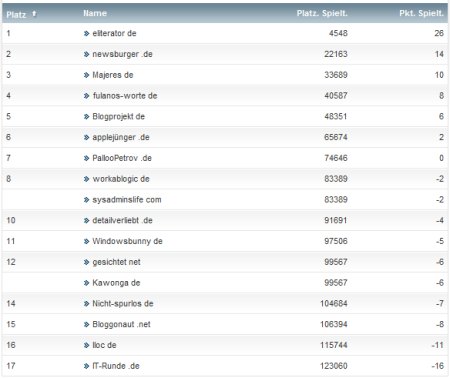Open the lloc de link
Viewport: 450px width, 378px height.
(104, 345)
